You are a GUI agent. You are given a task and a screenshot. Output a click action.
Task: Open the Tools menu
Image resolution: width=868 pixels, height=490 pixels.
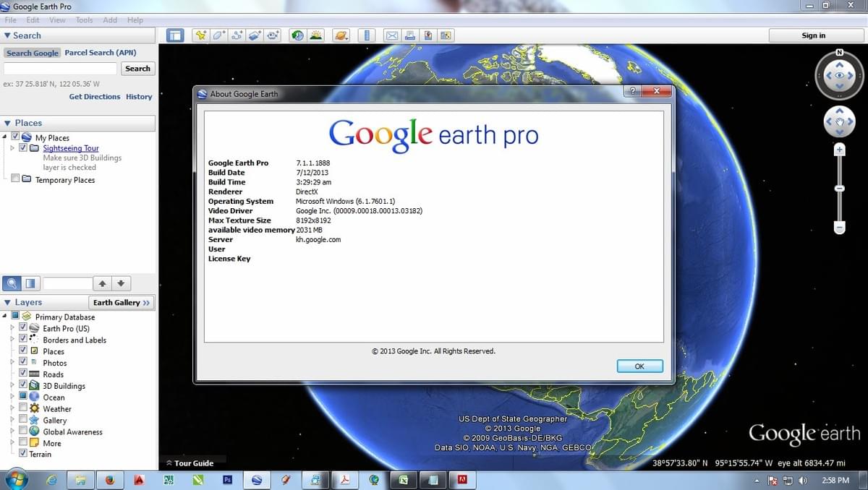83,20
